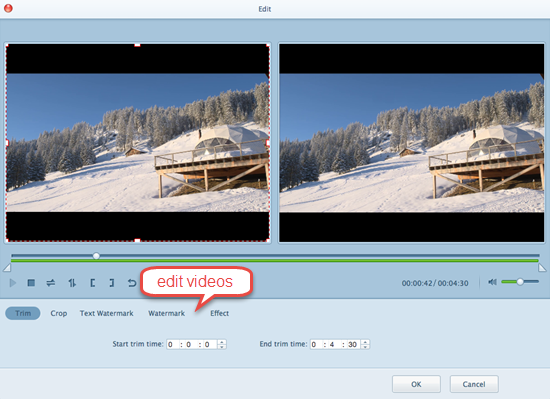
Task: Click top-center crop handle on preview
Action: [138, 45]
